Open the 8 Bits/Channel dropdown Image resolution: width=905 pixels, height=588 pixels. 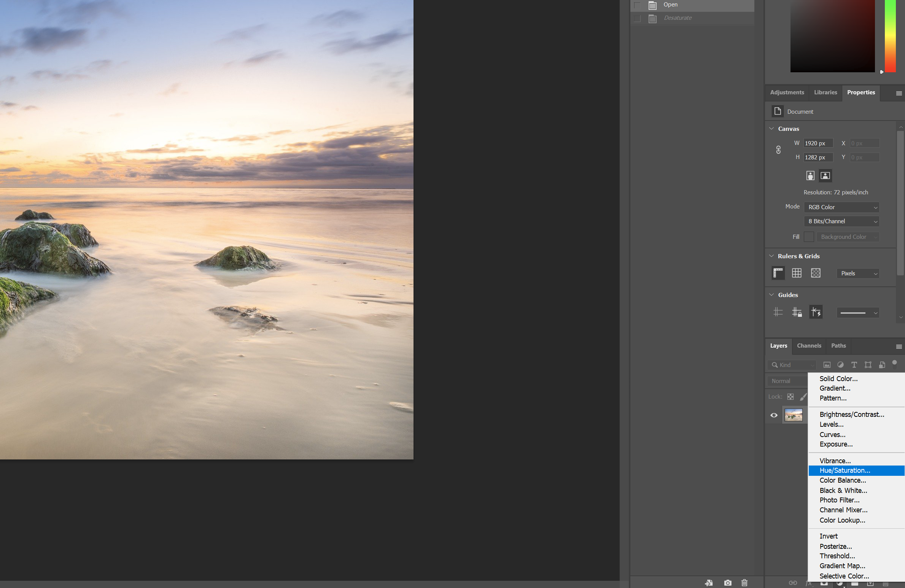pos(841,221)
